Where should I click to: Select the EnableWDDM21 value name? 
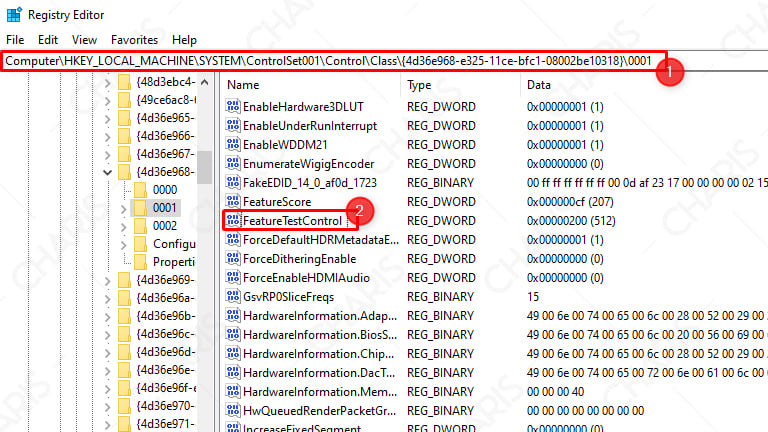(x=285, y=145)
